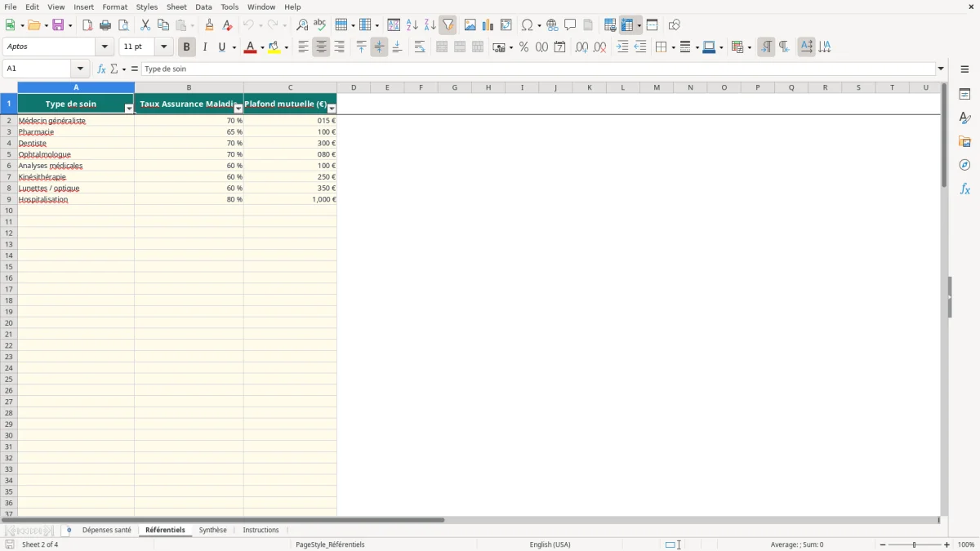Add a decimal place

tap(581, 47)
